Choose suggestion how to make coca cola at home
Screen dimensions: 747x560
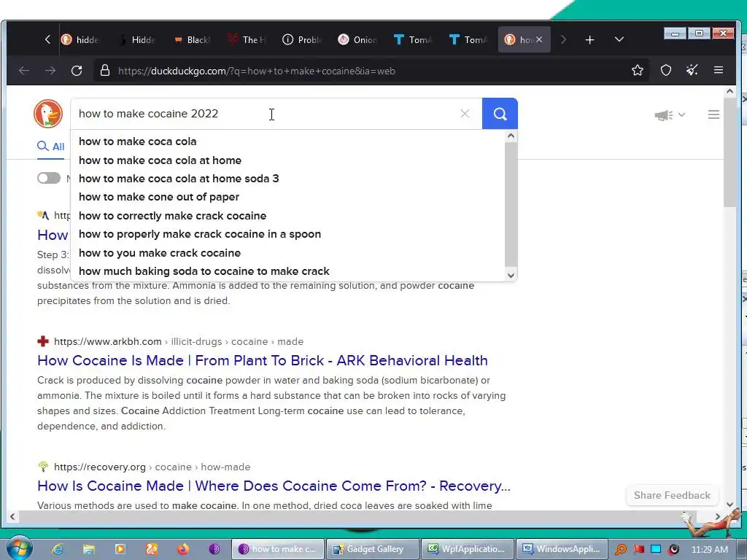[x=160, y=160]
